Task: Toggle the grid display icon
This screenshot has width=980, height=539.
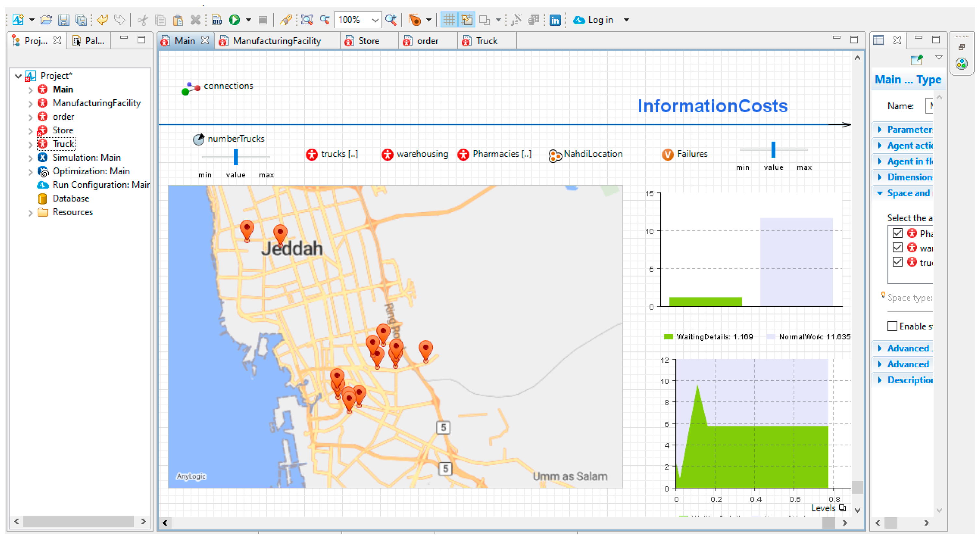Action: click(449, 20)
